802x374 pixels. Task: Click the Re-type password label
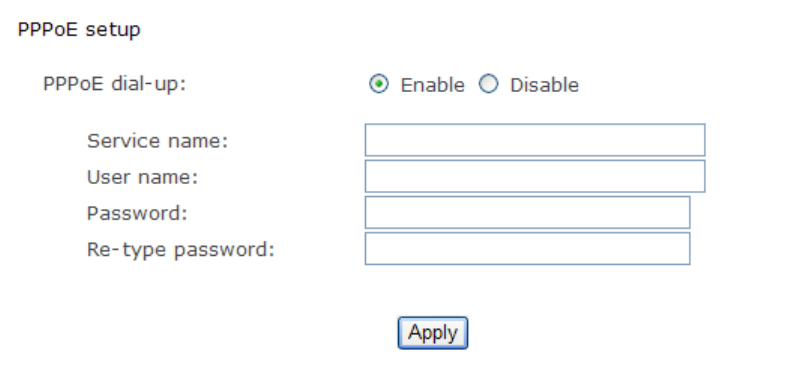pos(181,250)
